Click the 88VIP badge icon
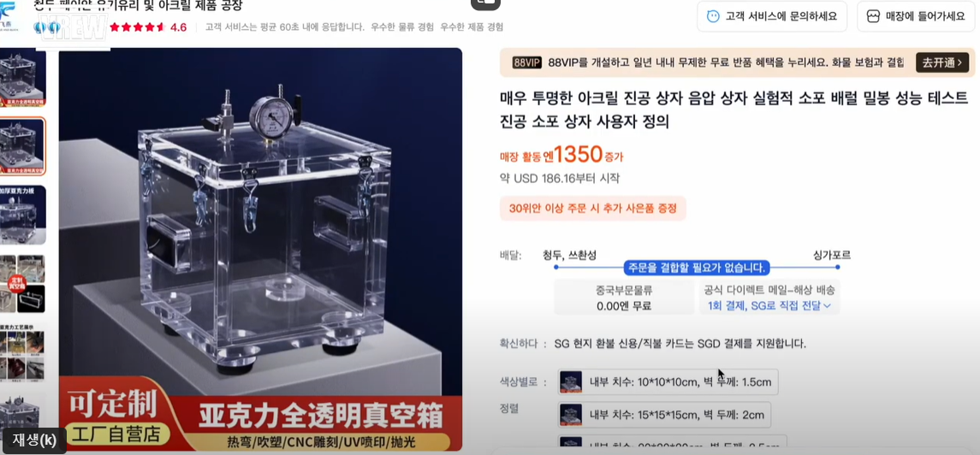980x455 pixels. [x=526, y=62]
